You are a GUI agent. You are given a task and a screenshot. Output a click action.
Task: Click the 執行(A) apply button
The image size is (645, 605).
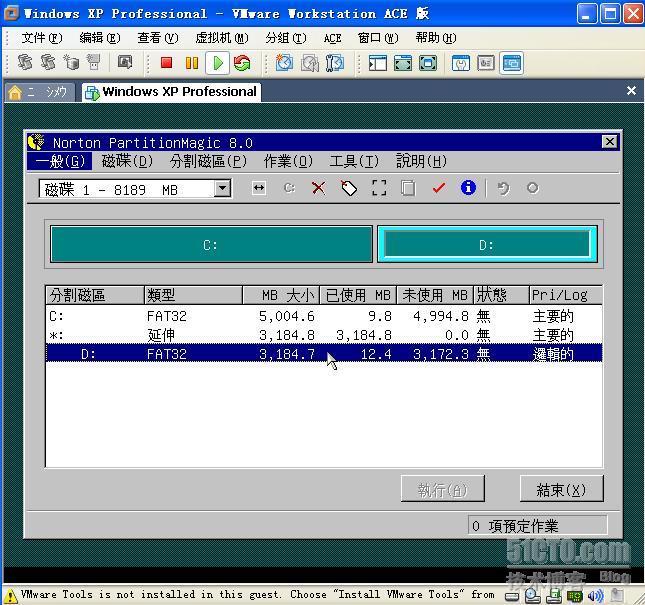(443, 489)
